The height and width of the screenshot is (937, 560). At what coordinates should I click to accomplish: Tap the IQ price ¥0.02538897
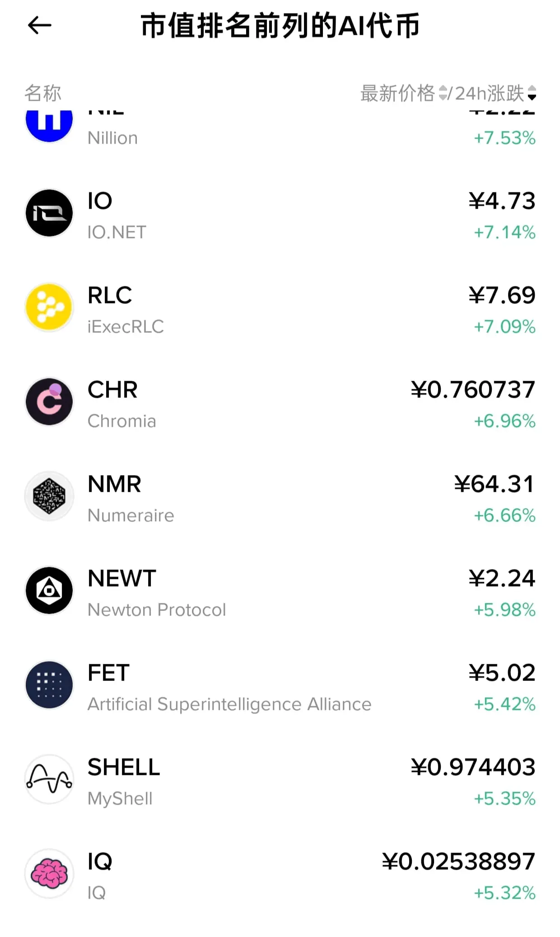[x=458, y=862]
